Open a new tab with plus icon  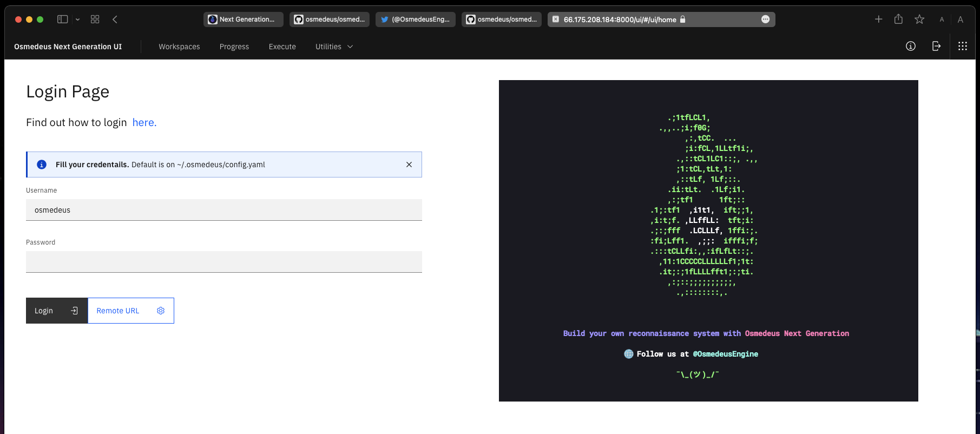[879, 19]
